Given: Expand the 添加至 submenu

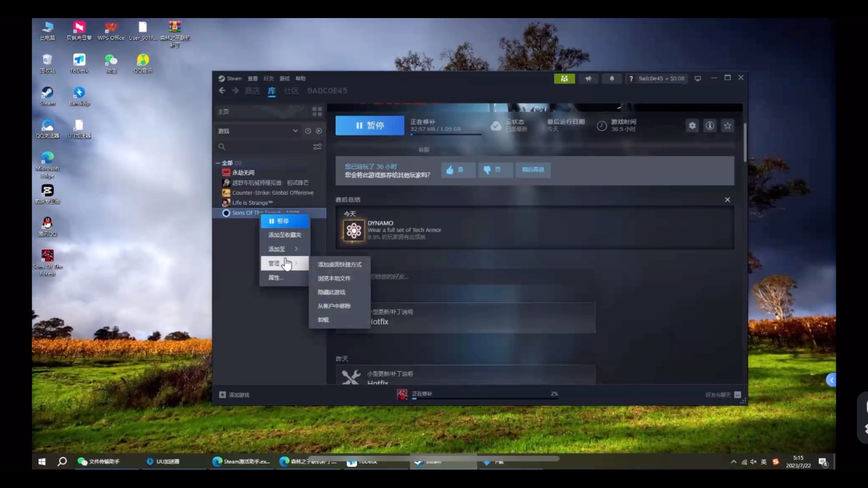Looking at the screenshot, I should [284, 249].
